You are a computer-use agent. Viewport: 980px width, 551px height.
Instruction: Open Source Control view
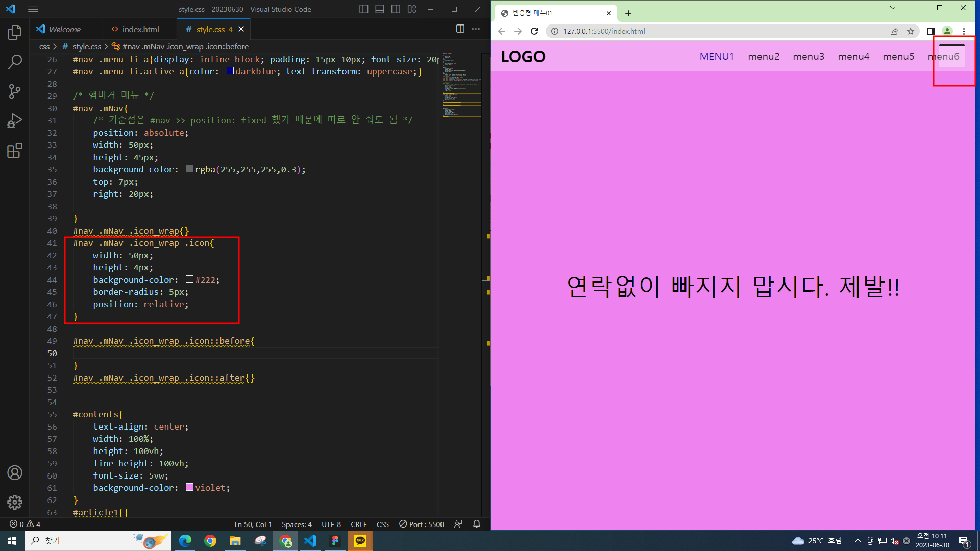15,92
